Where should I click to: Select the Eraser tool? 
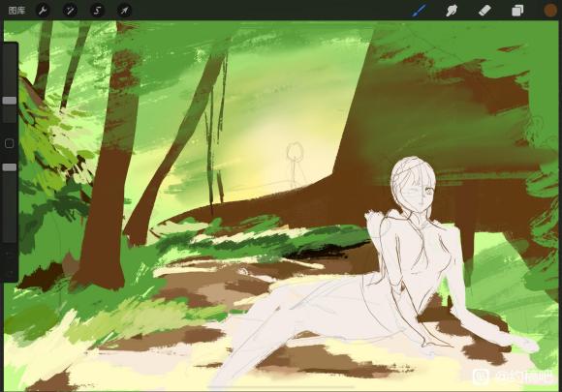(484, 11)
